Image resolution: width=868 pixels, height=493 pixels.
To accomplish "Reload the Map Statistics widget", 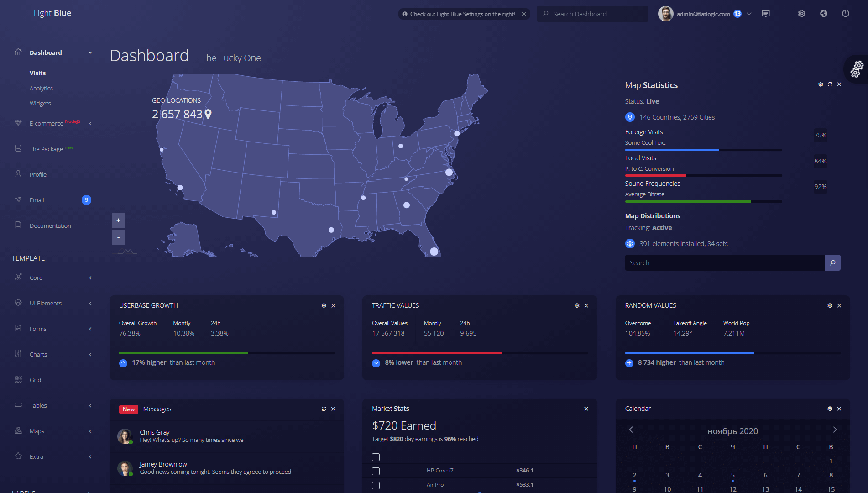I will click(830, 84).
